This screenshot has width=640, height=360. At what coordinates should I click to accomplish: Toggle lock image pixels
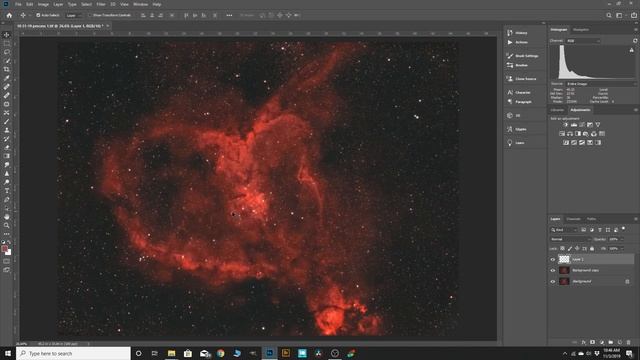570,248
